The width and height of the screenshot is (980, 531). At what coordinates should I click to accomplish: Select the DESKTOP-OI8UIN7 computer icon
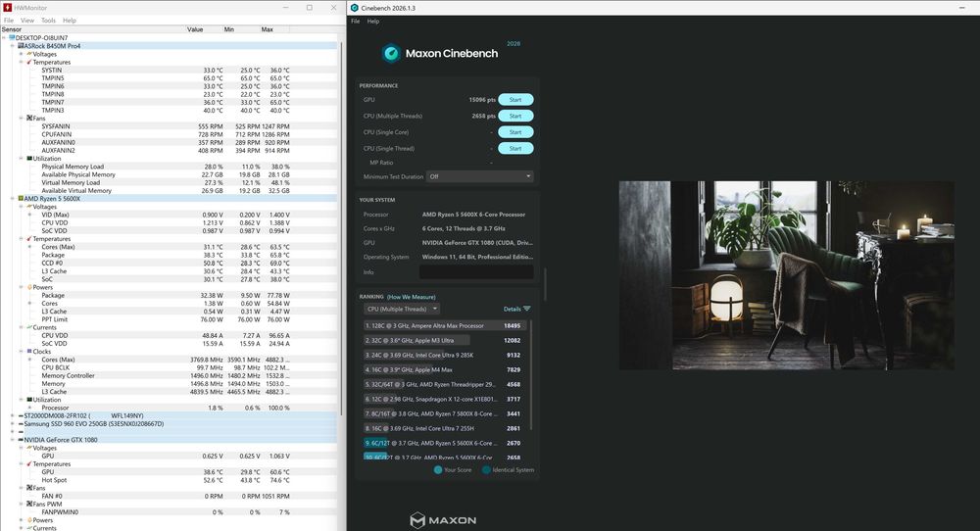[12, 37]
